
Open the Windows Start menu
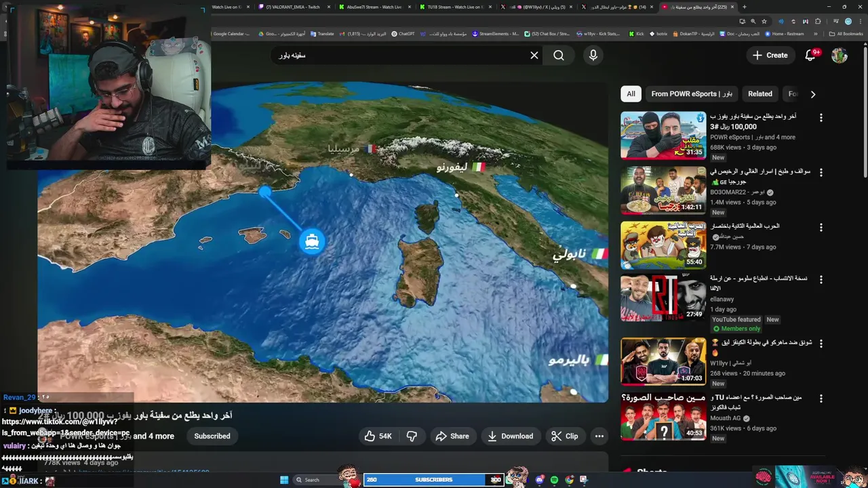point(284,480)
